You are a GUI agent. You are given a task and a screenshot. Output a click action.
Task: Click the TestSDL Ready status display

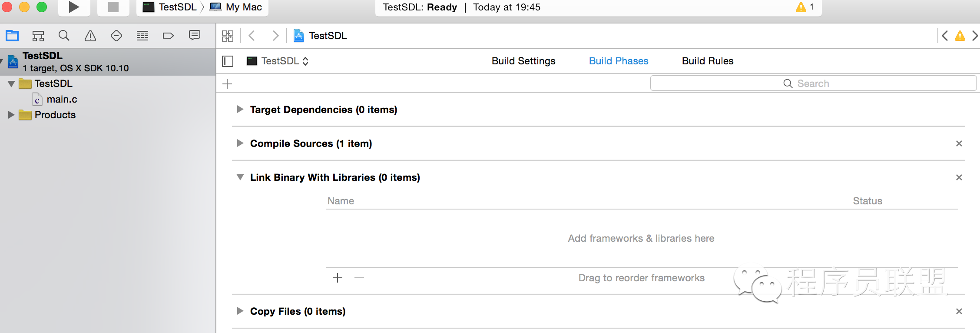(x=462, y=7)
